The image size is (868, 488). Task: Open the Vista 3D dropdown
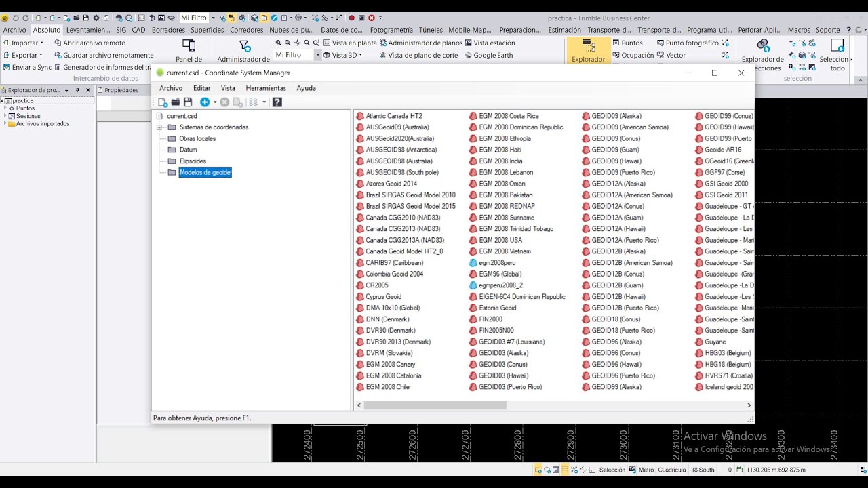point(343,55)
